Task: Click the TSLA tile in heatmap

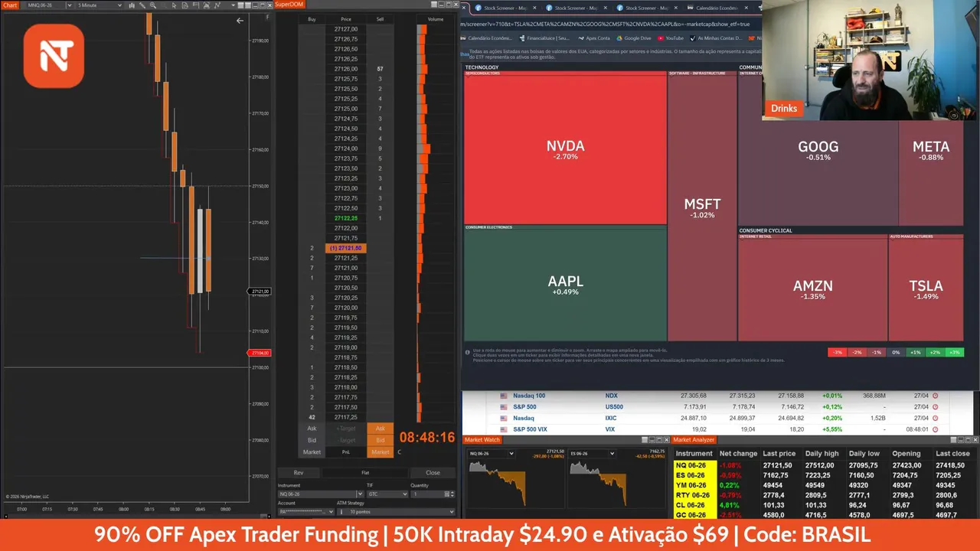Action: (x=926, y=289)
